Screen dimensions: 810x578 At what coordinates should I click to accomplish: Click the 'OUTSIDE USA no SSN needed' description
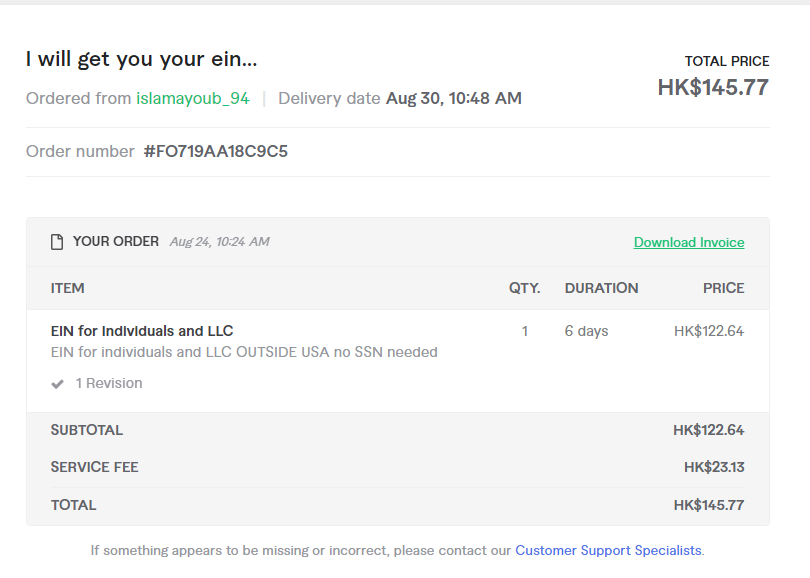[337, 352]
